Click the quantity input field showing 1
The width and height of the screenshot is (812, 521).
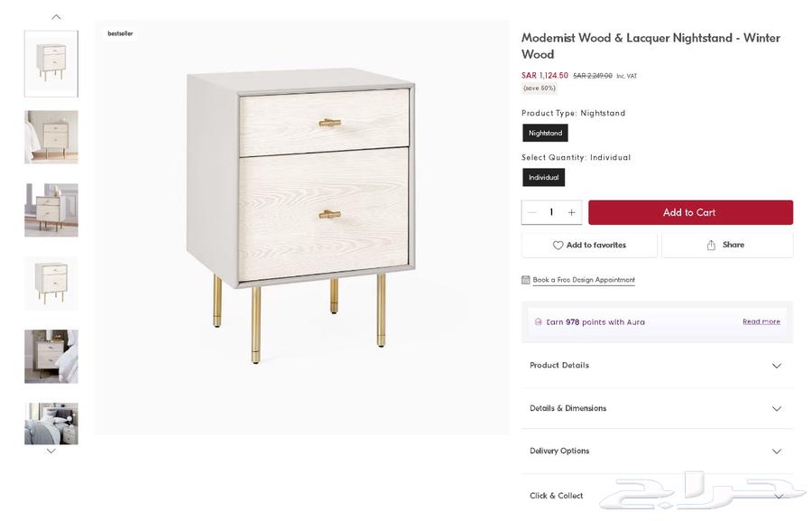pyautogui.click(x=551, y=212)
